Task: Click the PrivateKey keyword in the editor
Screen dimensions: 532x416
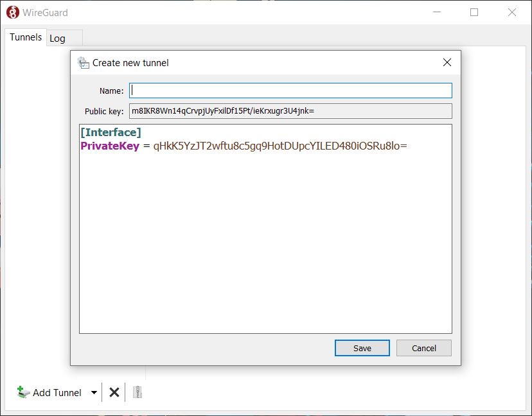Action: tap(110, 146)
